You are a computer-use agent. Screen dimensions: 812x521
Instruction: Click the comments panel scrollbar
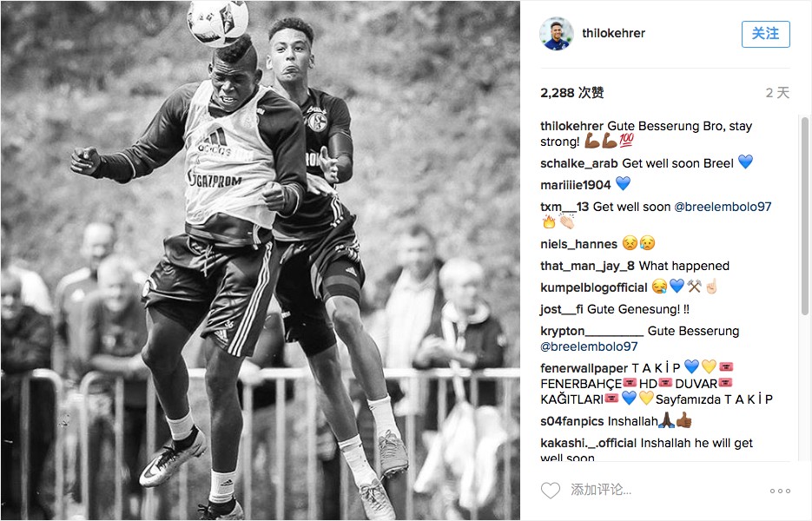pyautogui.click(x=805, y=216)
